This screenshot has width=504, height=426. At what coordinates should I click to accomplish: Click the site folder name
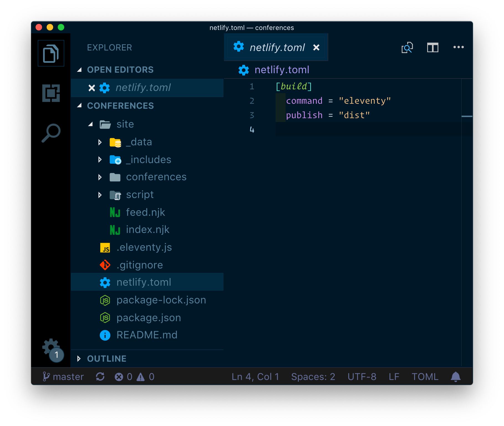125,124
